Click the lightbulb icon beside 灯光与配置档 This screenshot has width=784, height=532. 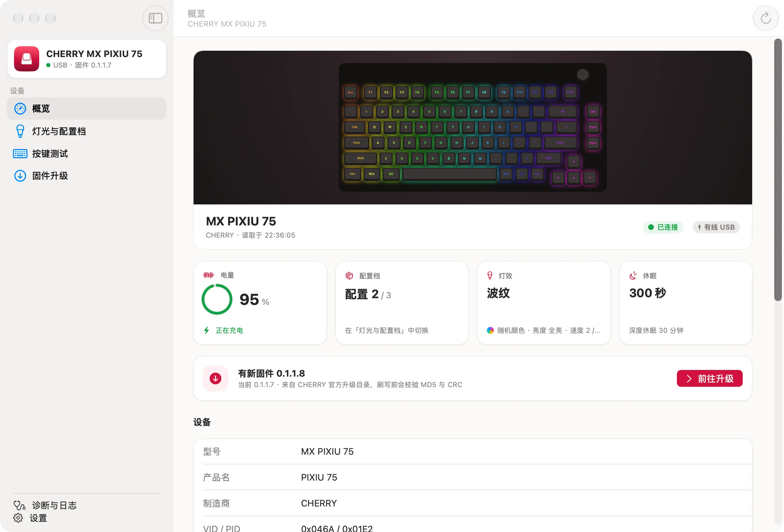pos(20,131)
